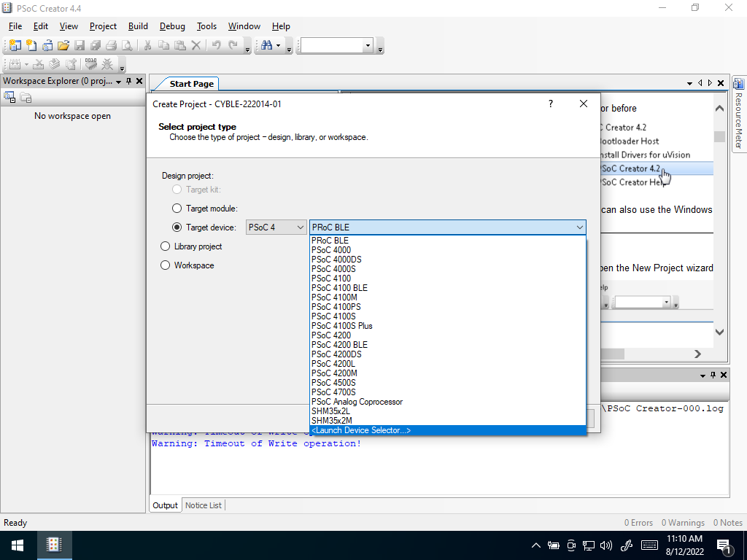
Task: Open the Project menu
Action: click(x=103, y=26)
